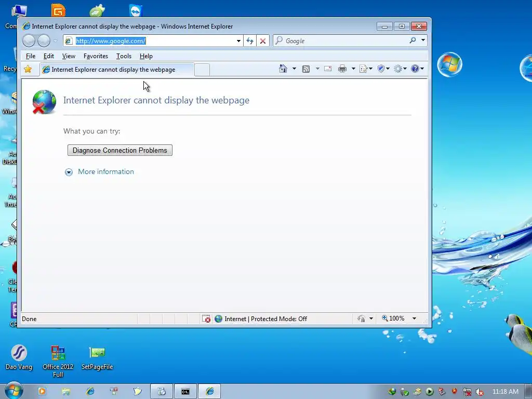The height and width of the screenshot is (399, 532).
Task: Click the Refresh button beside address bar
Action: coord(250,41)
